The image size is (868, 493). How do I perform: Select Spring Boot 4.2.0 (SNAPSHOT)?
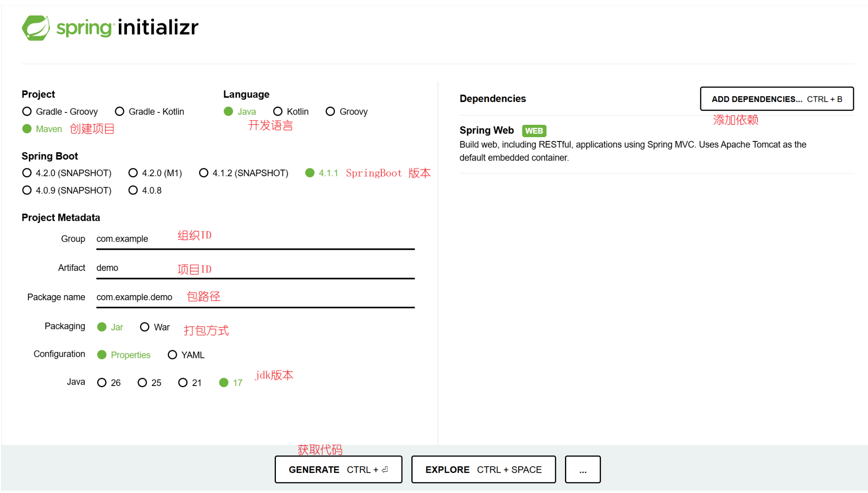[x=67, y=173]
